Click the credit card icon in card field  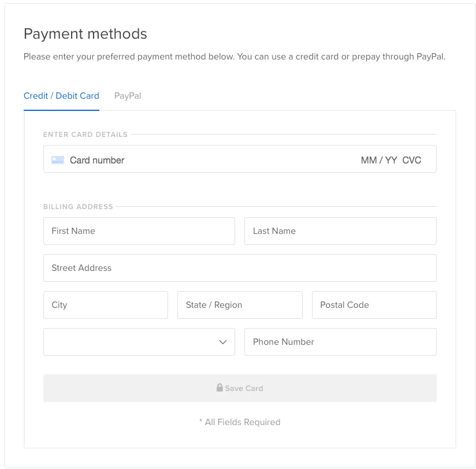click(x=58, y=160)
